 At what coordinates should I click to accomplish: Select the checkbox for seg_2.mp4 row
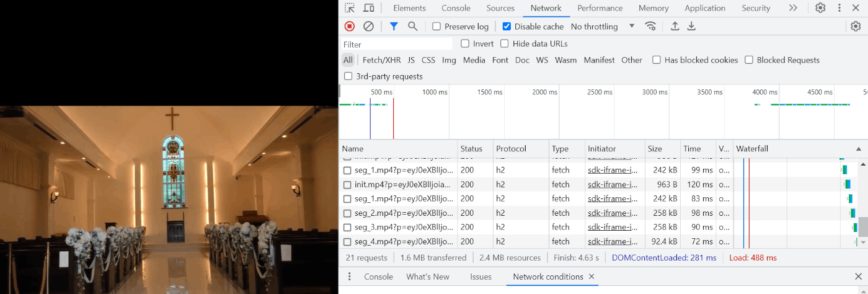click(x=347, y=213)
